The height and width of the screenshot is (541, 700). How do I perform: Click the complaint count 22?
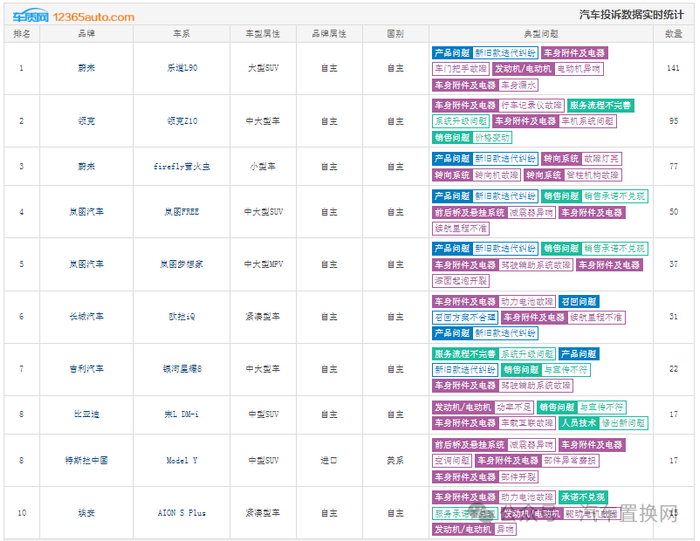click(x=673, y=369)
